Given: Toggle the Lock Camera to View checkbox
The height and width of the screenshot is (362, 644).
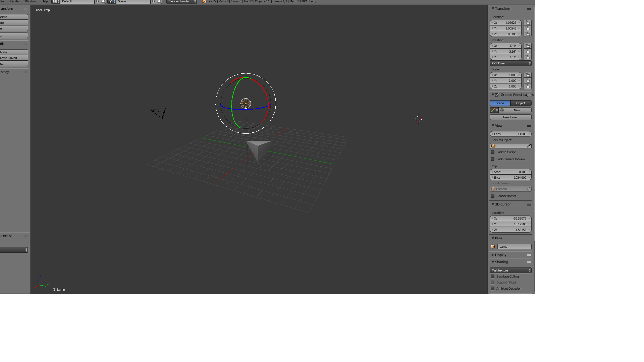Looking at the screenshot, I should point(493,159).
